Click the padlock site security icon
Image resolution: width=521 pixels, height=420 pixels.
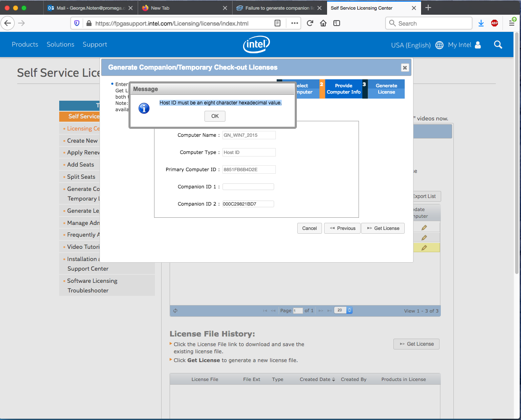tap(89, 23)
